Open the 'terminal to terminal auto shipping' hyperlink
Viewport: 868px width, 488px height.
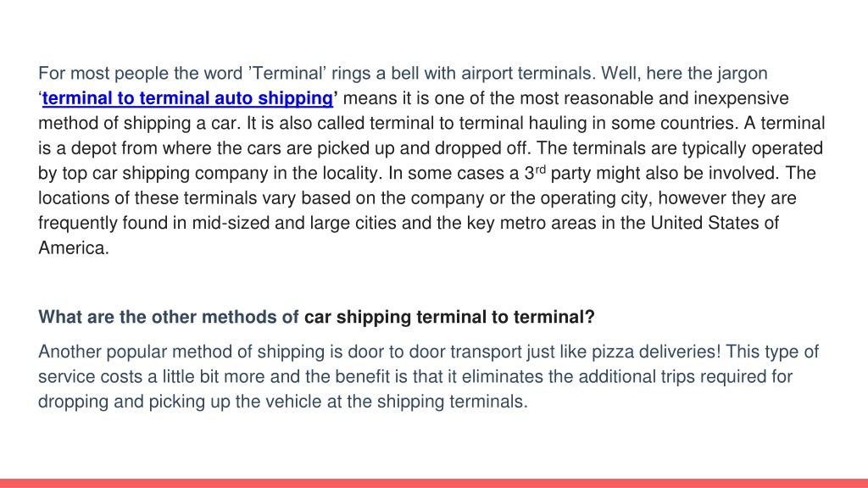pyautogui.click(x=187, y=98)
